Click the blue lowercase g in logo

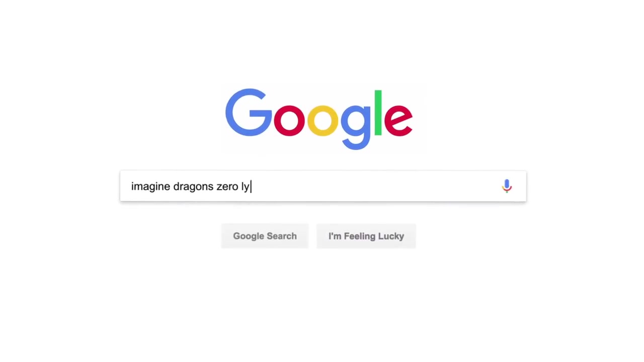point(356,127)
